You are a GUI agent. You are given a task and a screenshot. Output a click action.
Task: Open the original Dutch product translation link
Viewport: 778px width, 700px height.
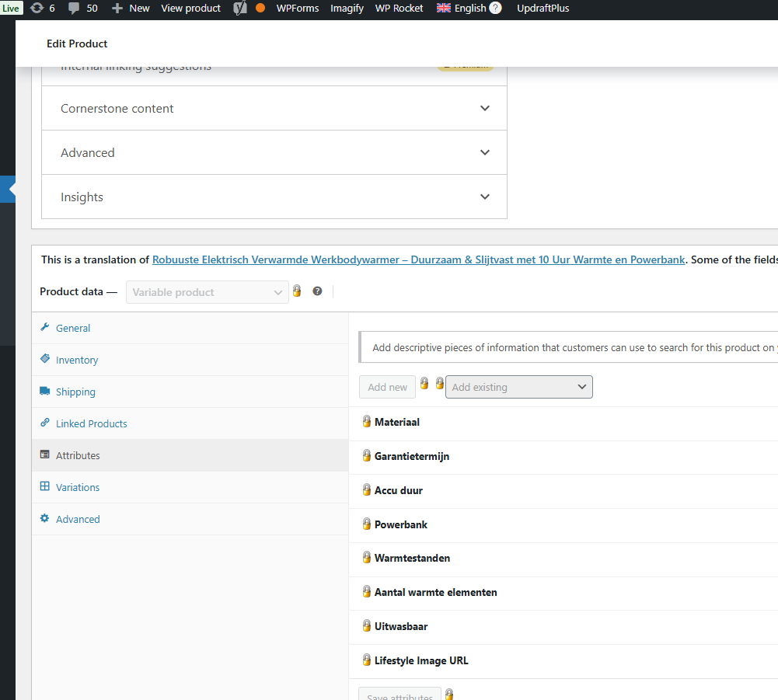(x=418, y=259)
